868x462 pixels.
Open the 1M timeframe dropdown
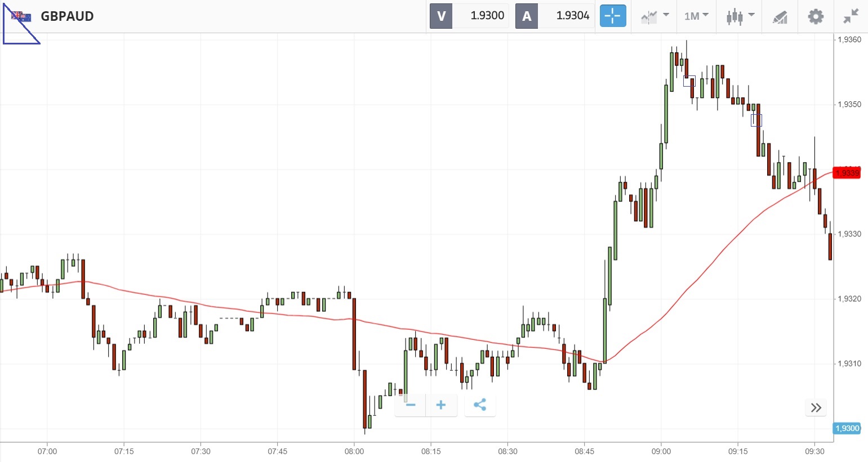pyautogui.click(x=696, y=16)
